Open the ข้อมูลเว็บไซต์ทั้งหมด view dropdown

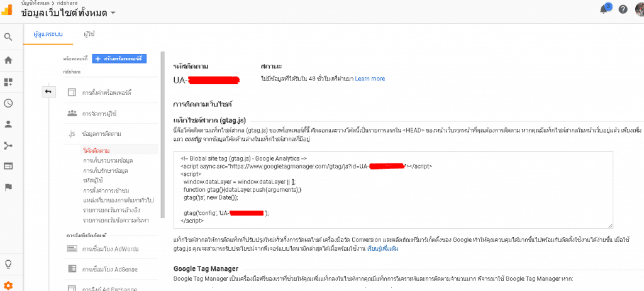(x=68, y=13)
